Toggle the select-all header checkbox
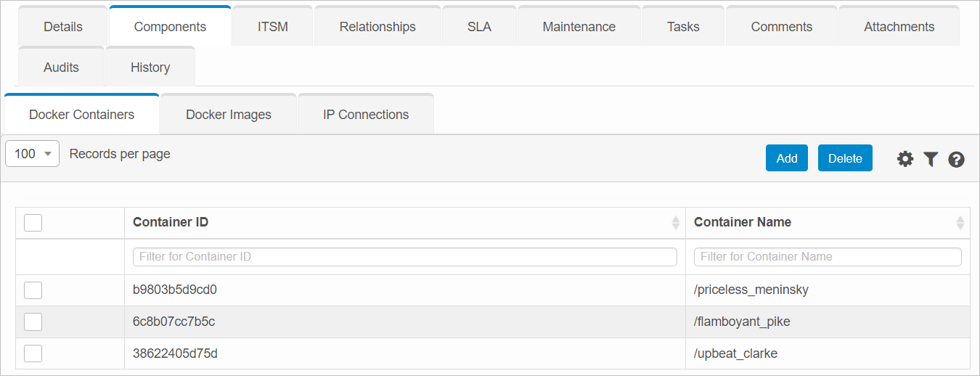Image resolution: width=980 pixels, height=376 pixels. click(x=33, y=222)
